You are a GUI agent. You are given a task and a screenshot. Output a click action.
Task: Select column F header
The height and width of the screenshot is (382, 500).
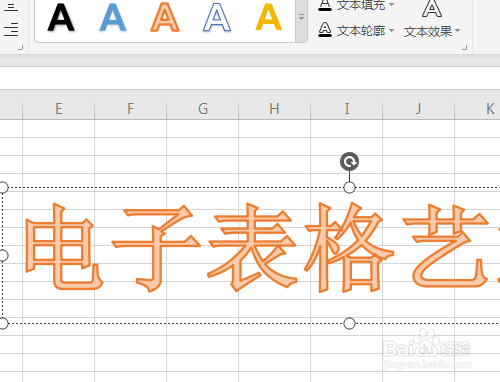tap(131, 109)
